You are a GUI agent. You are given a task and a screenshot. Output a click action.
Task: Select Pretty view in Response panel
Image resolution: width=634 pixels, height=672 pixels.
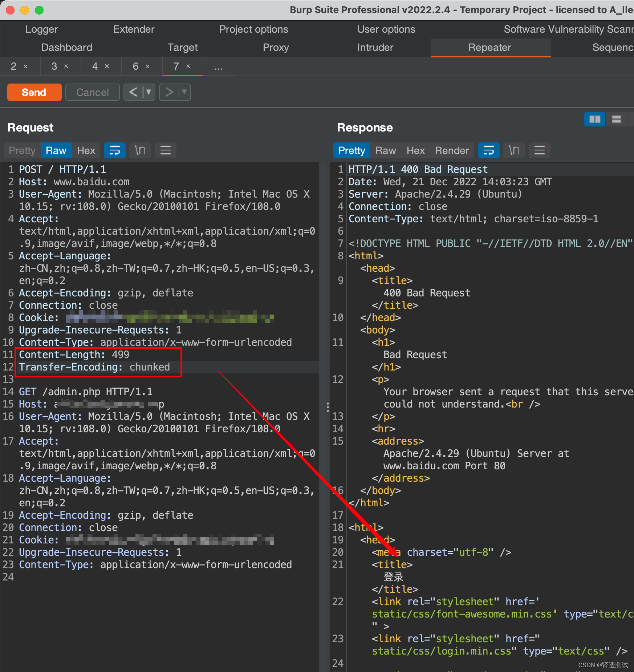click(x=352, y=150)
